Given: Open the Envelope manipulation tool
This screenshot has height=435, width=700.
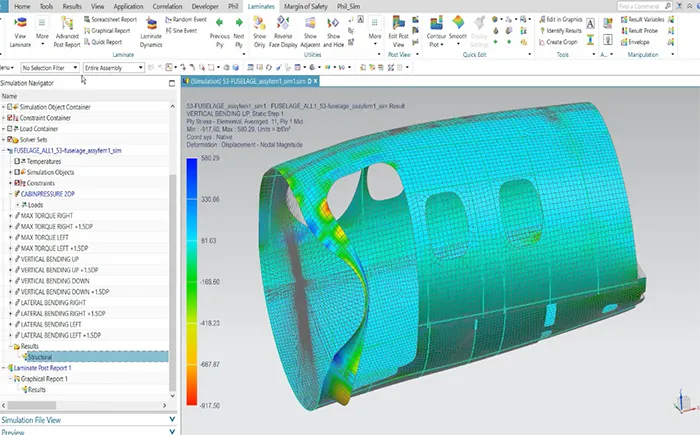Looking at the screenshot, I should click(x=635, y=42).
